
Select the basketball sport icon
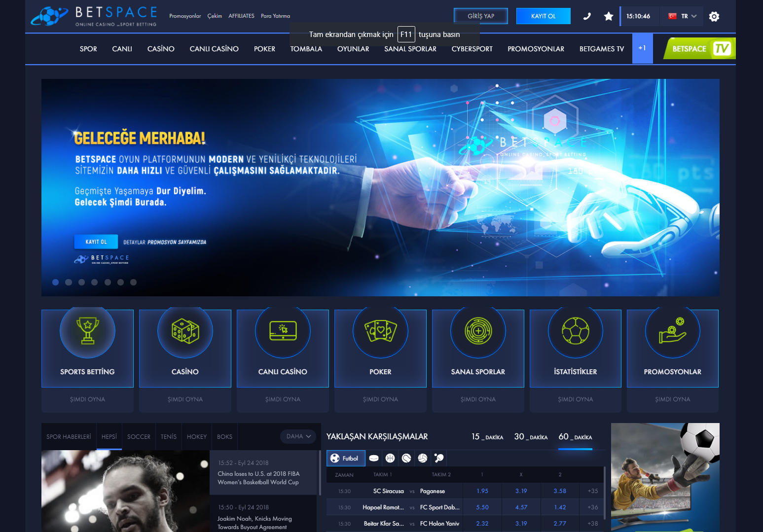pos(390,459)
